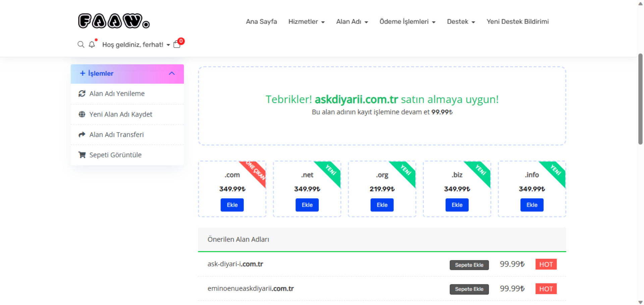
Task: Open the search magnifier icon
Action: click(81, 44)
